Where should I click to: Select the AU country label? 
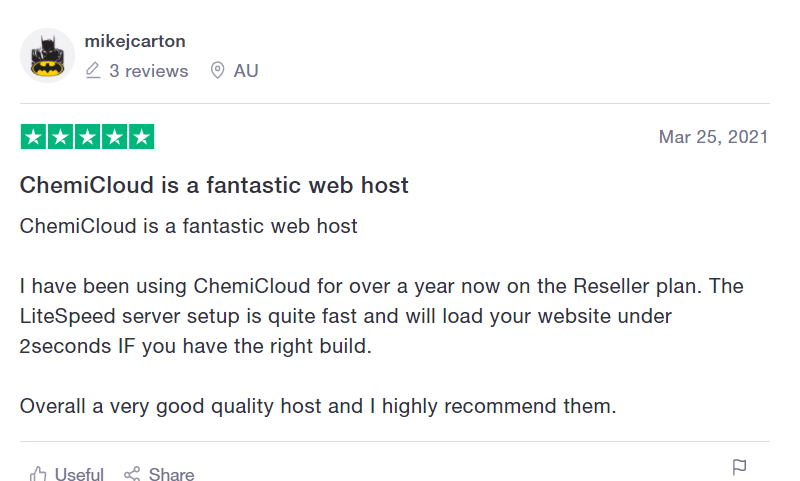(246, 71)
